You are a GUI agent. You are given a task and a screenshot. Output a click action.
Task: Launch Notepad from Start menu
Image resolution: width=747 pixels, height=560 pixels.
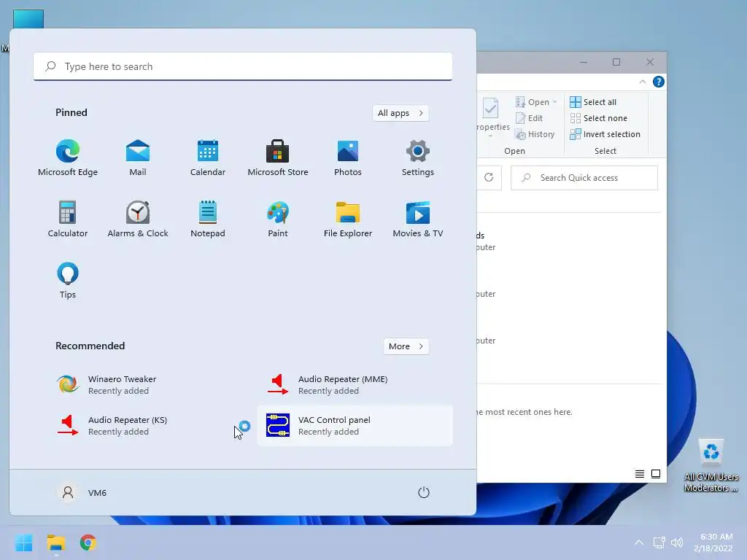208,219
